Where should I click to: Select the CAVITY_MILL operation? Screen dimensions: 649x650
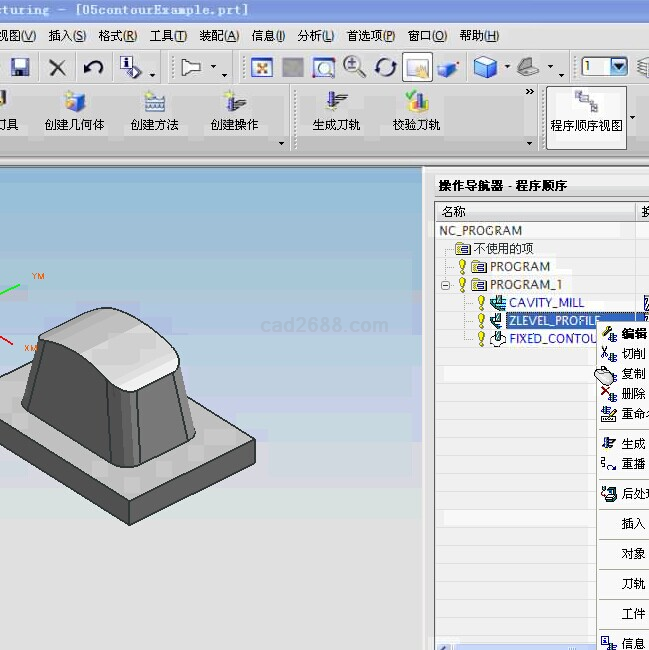click(x=546, y=303)
